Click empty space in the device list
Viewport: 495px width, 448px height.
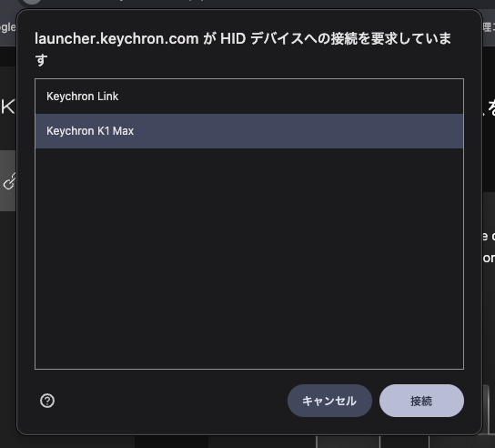tap(249, 259)
